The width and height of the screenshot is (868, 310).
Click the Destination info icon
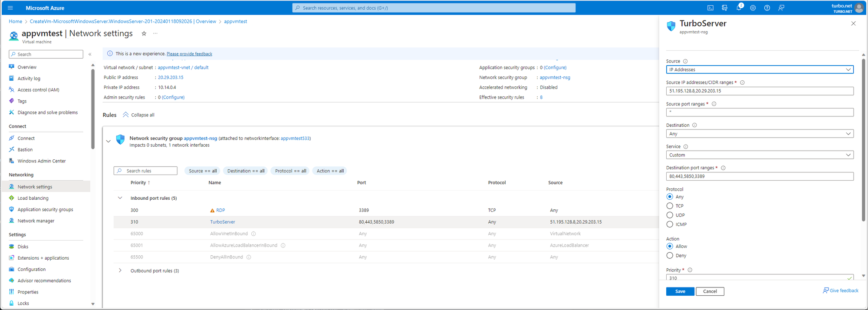pos(694,125)
